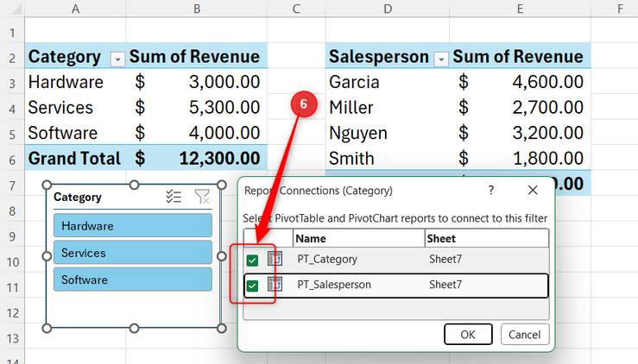Clear filter icon in Category slicer
The height and width of the screenshot is (364, 638).
202,197
